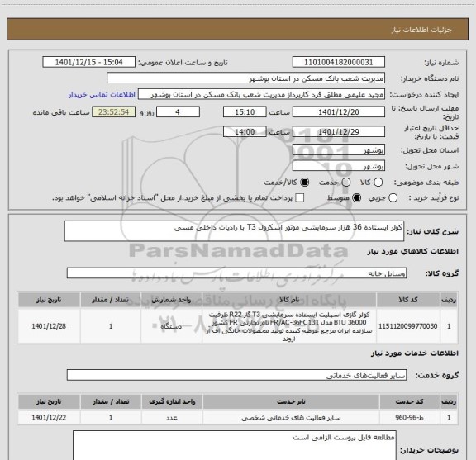476x460 pixels.
Task: Click the service unit cell عدد
Action: coord(172,418)
